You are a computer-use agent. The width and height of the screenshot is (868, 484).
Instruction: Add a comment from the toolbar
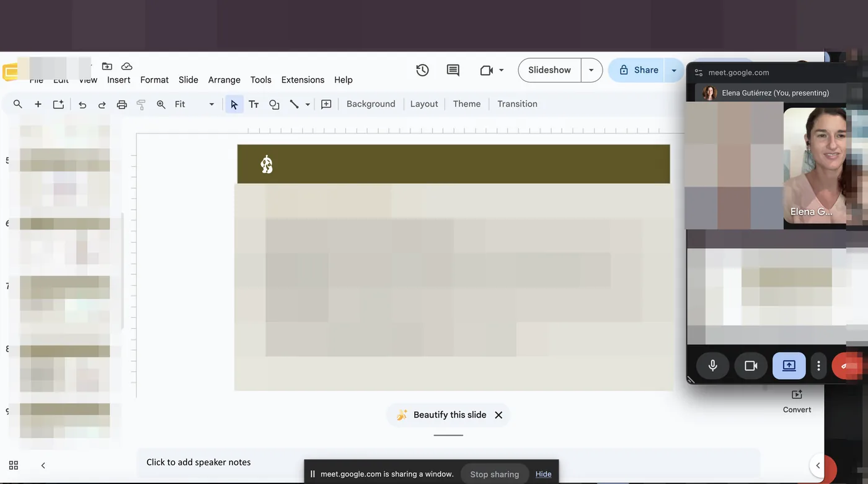coord(326,104)
